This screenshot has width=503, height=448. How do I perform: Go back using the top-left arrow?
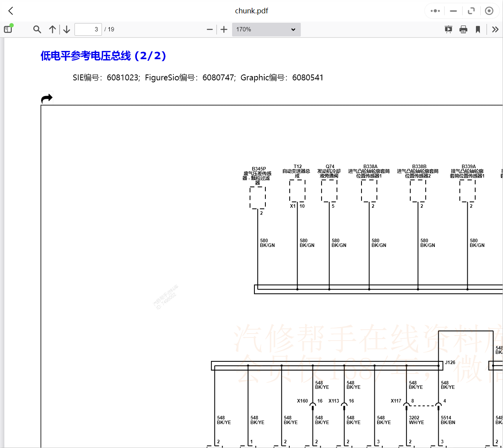coord(11,11)
